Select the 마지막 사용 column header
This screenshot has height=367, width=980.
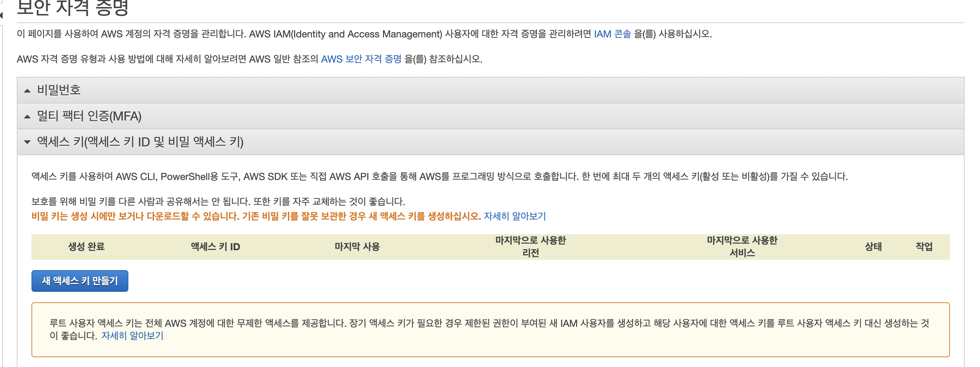click(357, 246)
